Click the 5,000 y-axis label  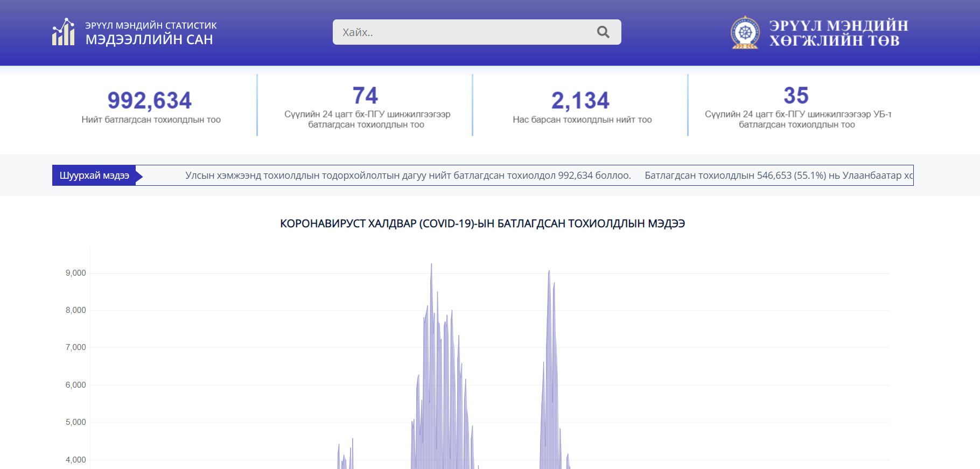click(x=76, y=422)
